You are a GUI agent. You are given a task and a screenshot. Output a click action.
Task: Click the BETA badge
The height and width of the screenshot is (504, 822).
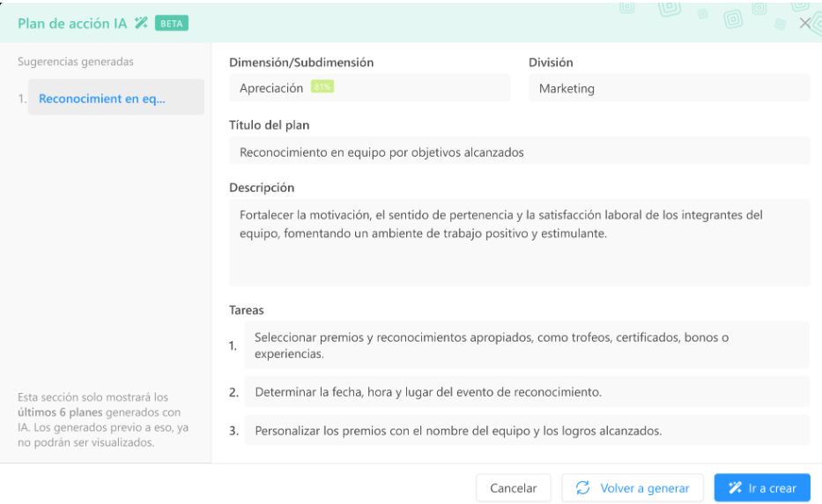pyautogui.click(x=172, y=24)
